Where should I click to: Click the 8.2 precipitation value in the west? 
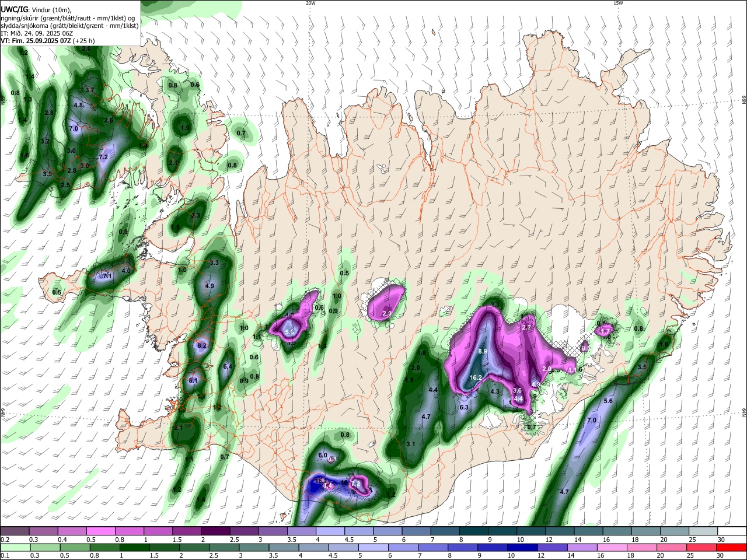[202, 346]
